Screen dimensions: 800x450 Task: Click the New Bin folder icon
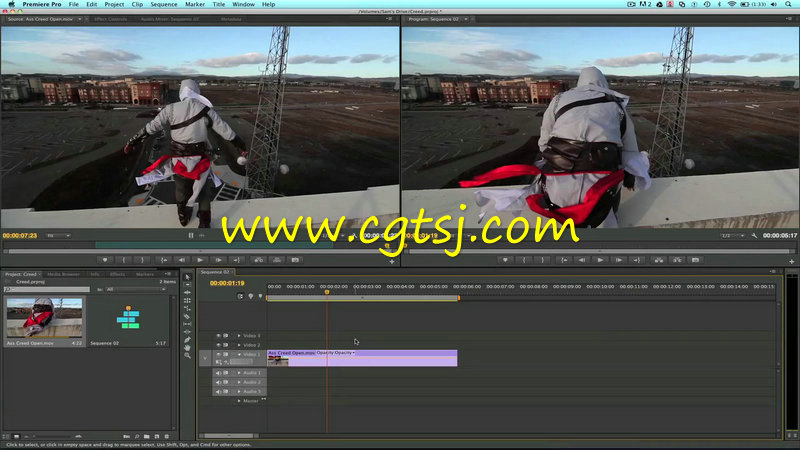tap(146, 437)
